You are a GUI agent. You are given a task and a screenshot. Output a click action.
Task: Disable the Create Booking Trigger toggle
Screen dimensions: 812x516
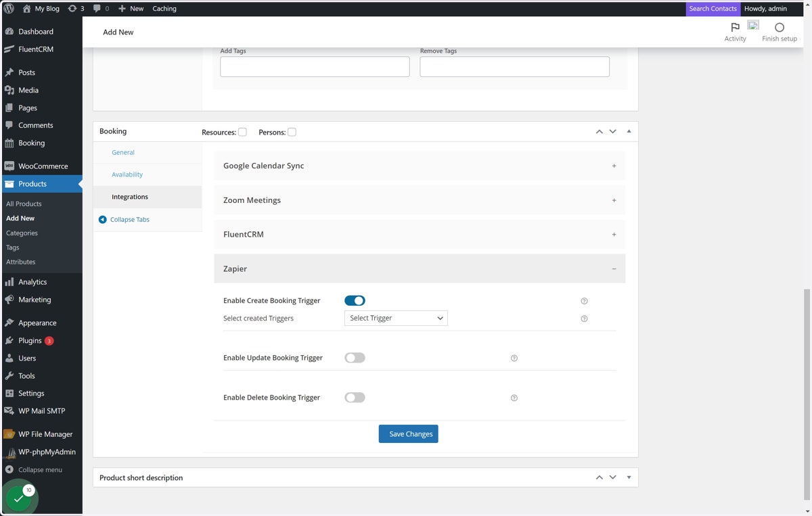[355, 300]
